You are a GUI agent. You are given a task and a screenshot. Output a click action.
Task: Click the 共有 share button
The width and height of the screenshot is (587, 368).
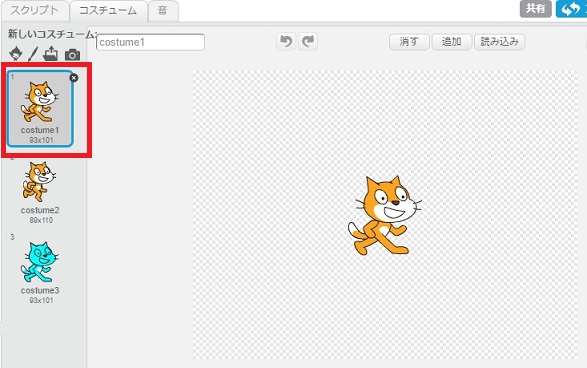pos(535,8)
